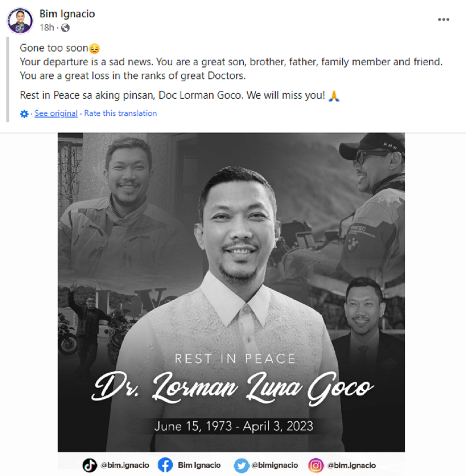Viewport: 466px width, 476px height.
Task: Click See original translation link
Action: tap(56, 113)
